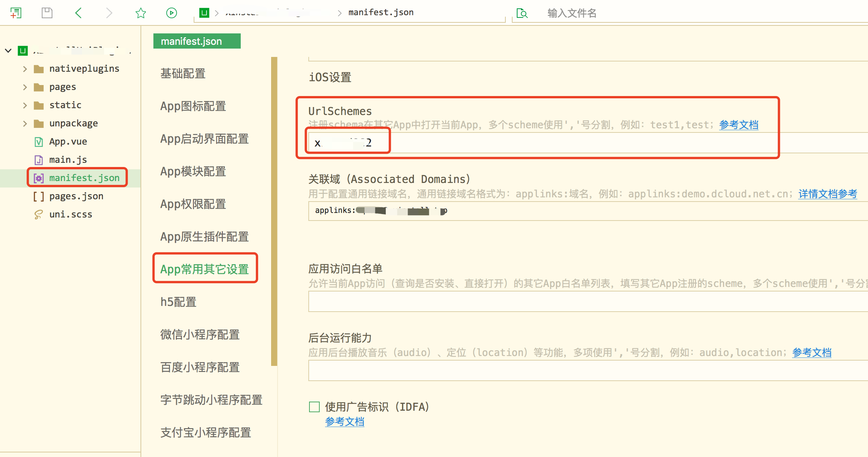This screenshot has height=457, width=868.
Task: Enable the 使用广告标识 (IDFA) checkbox
Action: [314, 407]
